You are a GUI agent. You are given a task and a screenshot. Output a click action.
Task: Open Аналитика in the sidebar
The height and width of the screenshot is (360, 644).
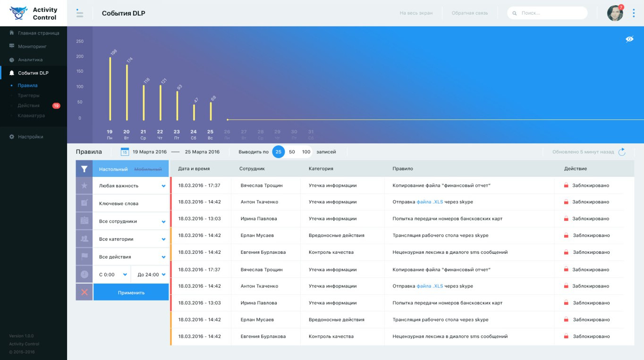(x=30, y=60)
